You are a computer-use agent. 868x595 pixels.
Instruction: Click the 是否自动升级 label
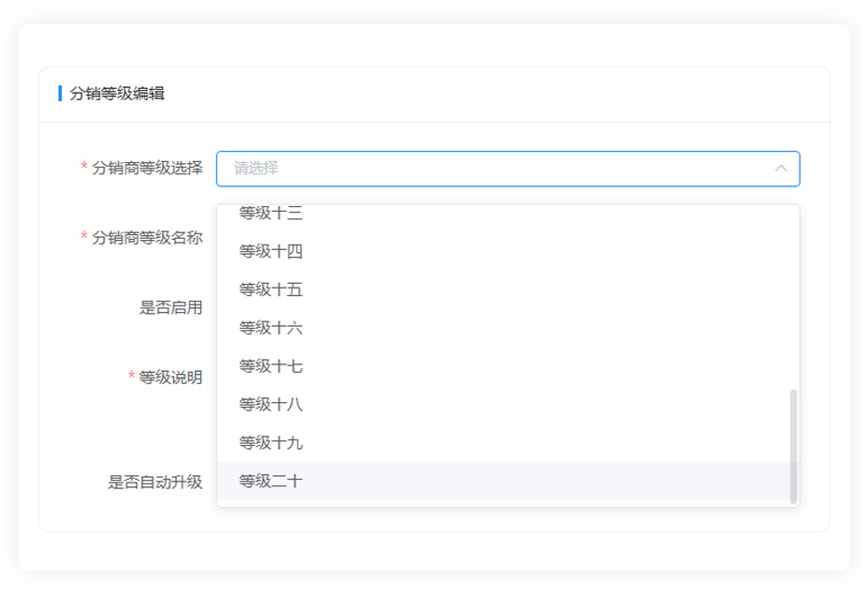[x=154, y=483]
